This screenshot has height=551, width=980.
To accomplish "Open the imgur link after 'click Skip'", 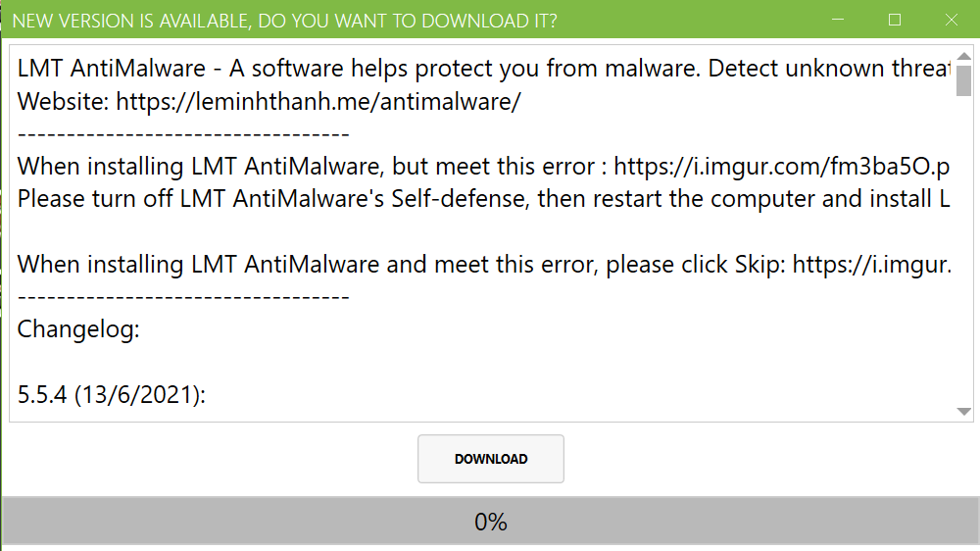I will [x=871, y=264].
